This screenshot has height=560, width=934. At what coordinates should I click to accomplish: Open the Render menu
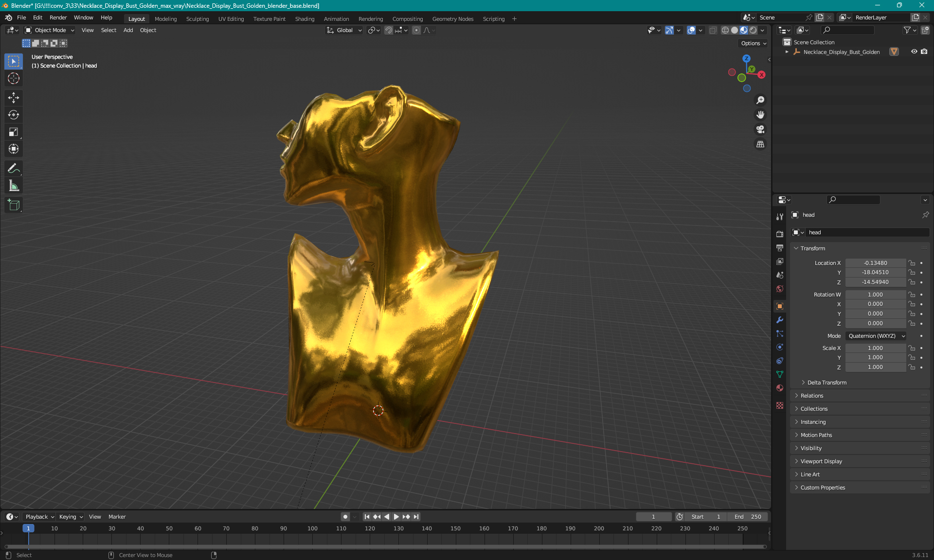[x=58, y=17]
